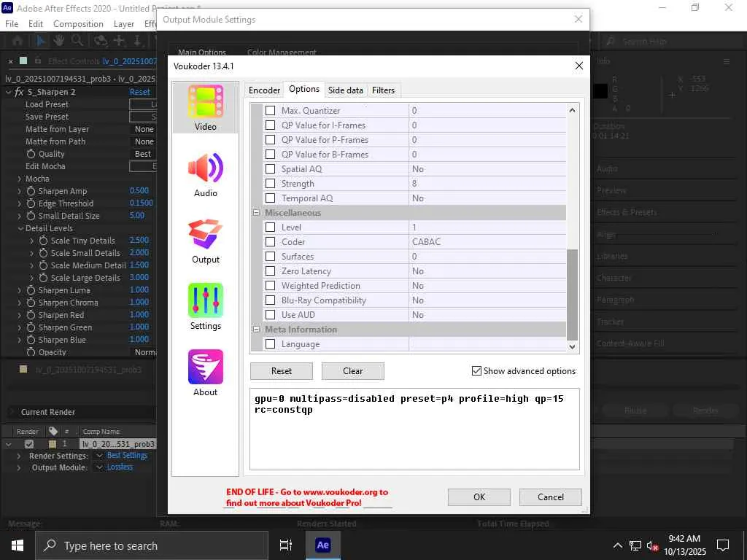Open the Video section in Voukoder sidebar
Screen dimensions: 747x560
[x=205, y=108]
